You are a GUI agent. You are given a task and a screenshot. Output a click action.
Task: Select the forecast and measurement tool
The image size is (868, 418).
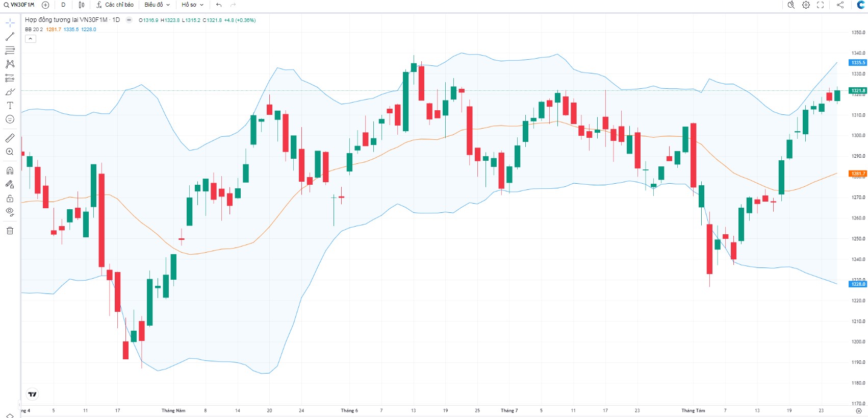[x=10, y=78]
